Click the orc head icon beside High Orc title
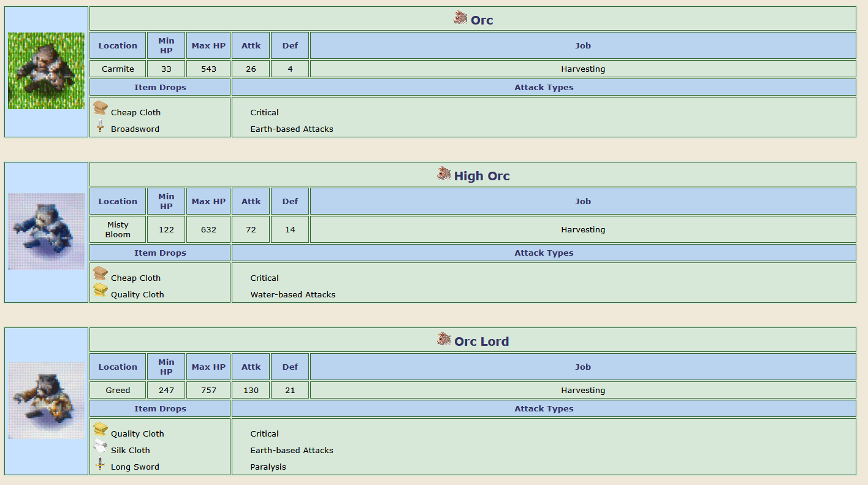This screenshot has width=868, height=485. [444, 174]
